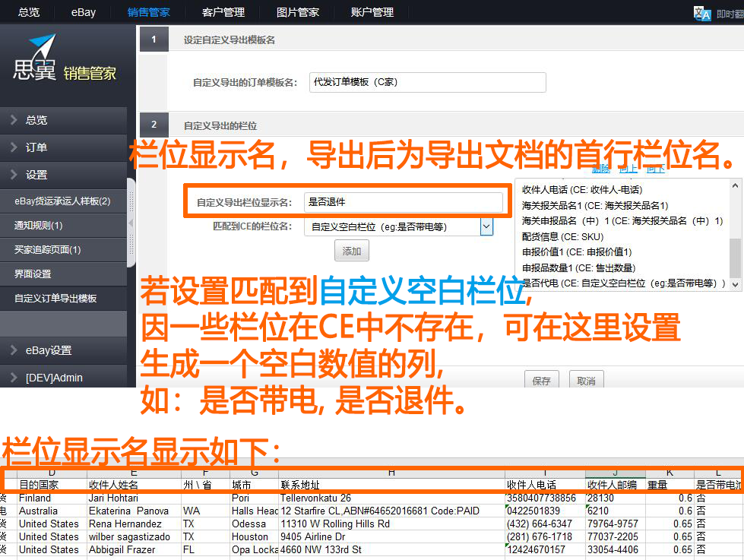This screenshot has width=744, height=560.
Task: Click the 添加 button
Action: point(351,251)
